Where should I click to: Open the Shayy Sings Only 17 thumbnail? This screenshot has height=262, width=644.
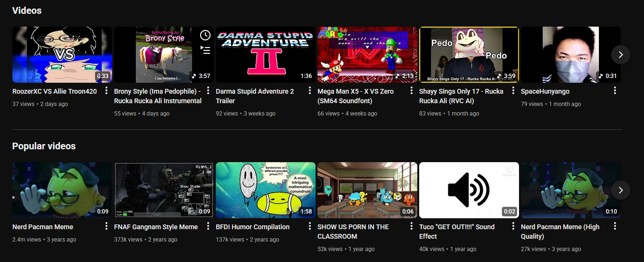click(469, 55)
